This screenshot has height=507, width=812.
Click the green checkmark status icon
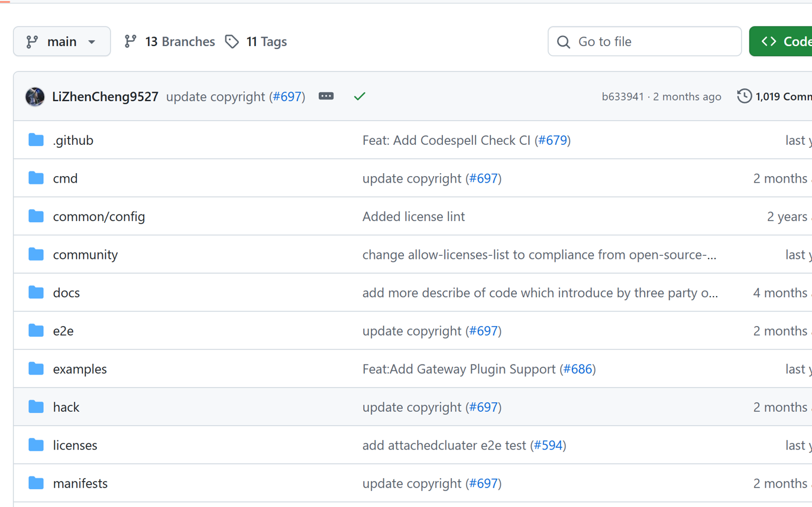[x=360, y=96]
